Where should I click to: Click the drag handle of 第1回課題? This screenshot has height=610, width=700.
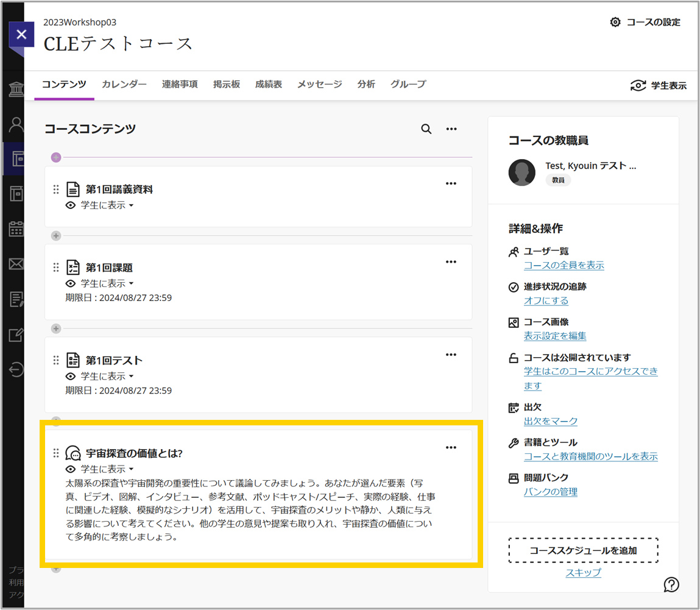click(x=56, y=268)
